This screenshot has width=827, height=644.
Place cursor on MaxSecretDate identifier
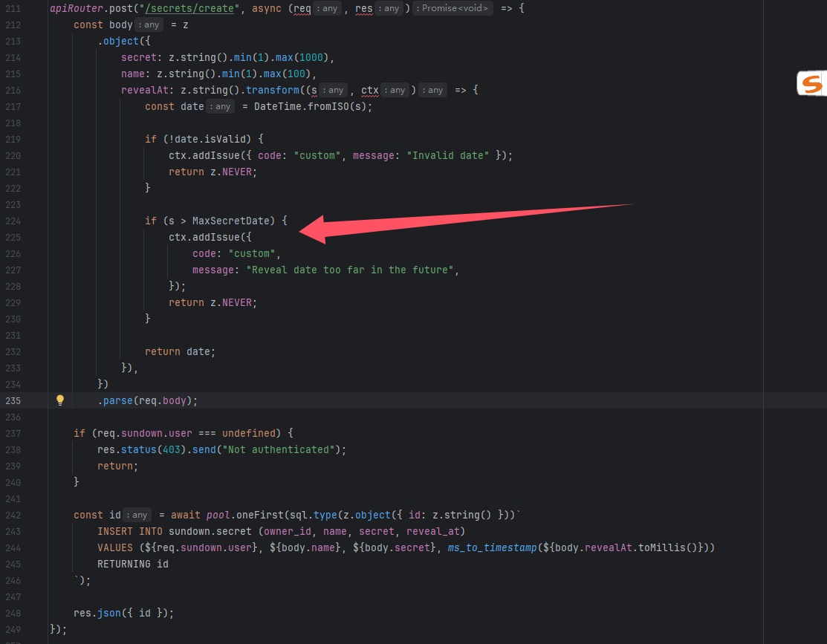tap(233, 221)
